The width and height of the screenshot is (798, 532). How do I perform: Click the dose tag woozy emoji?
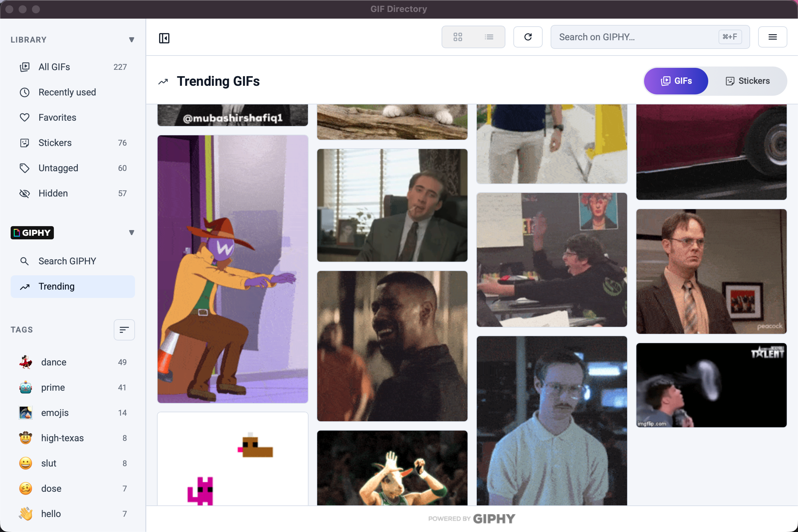(26, 488)
